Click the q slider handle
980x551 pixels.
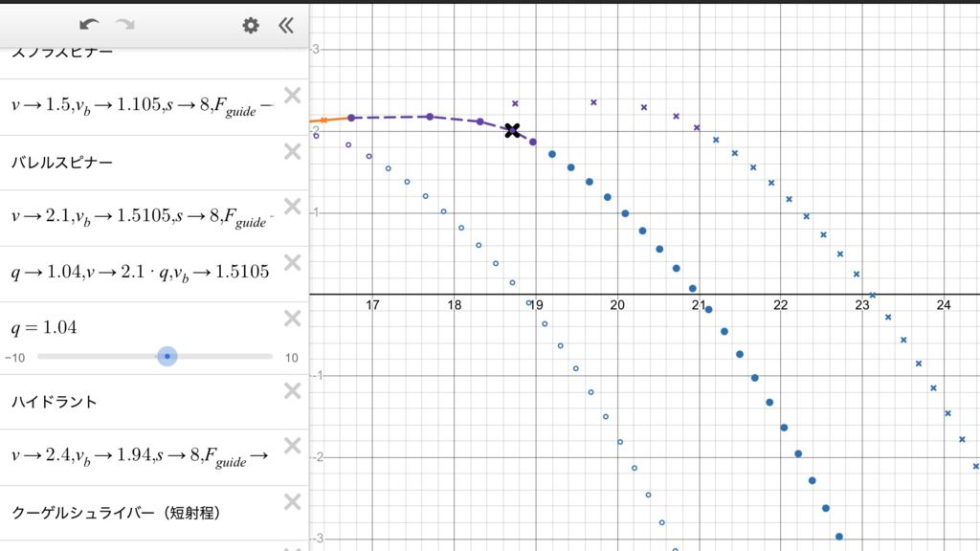click(x=167, y=357)
